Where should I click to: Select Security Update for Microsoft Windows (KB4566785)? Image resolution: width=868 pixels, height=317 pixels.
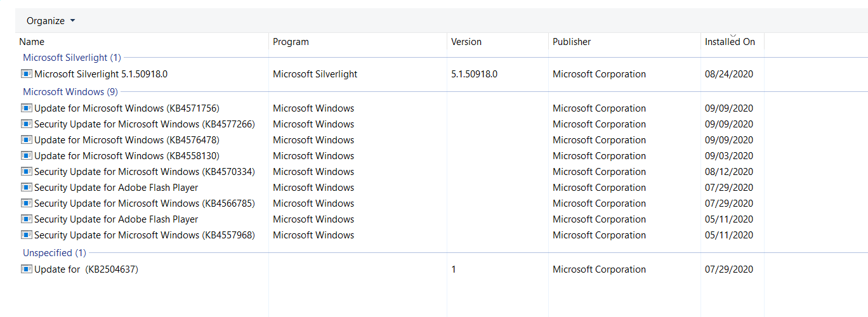145,204
